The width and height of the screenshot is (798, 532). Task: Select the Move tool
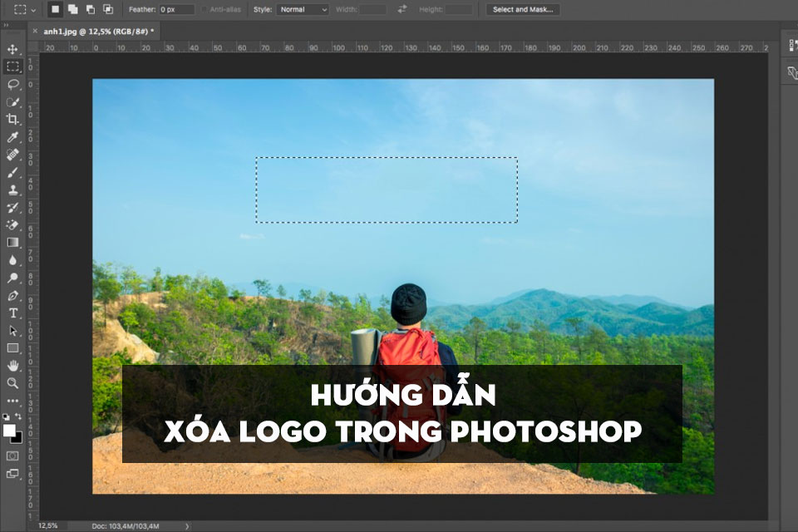pyautogui.click(x=12, y=49)
